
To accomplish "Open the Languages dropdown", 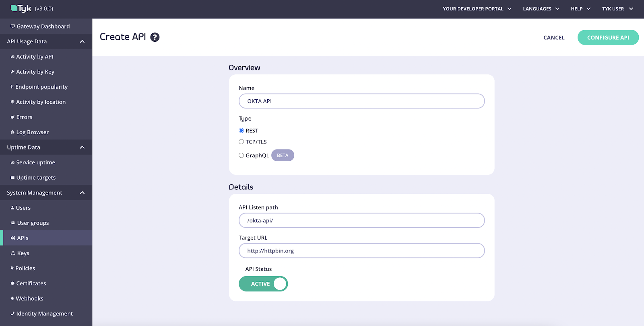I will coord(541,9).
